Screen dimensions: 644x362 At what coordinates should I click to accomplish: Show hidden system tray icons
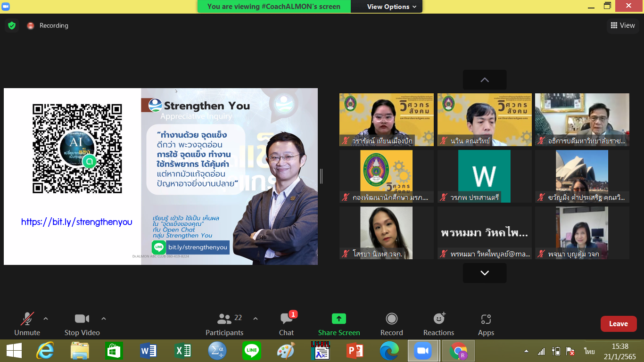click(x=526, y=351)
